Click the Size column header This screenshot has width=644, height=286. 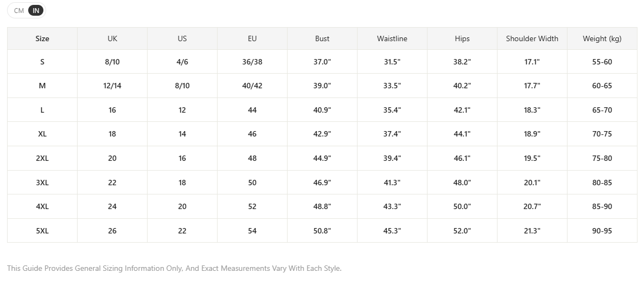tap(42, 38)
